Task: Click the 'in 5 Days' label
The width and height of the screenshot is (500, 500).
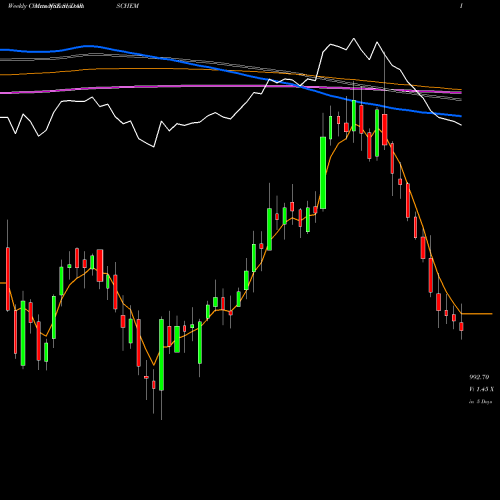Action: coord(481,402)
